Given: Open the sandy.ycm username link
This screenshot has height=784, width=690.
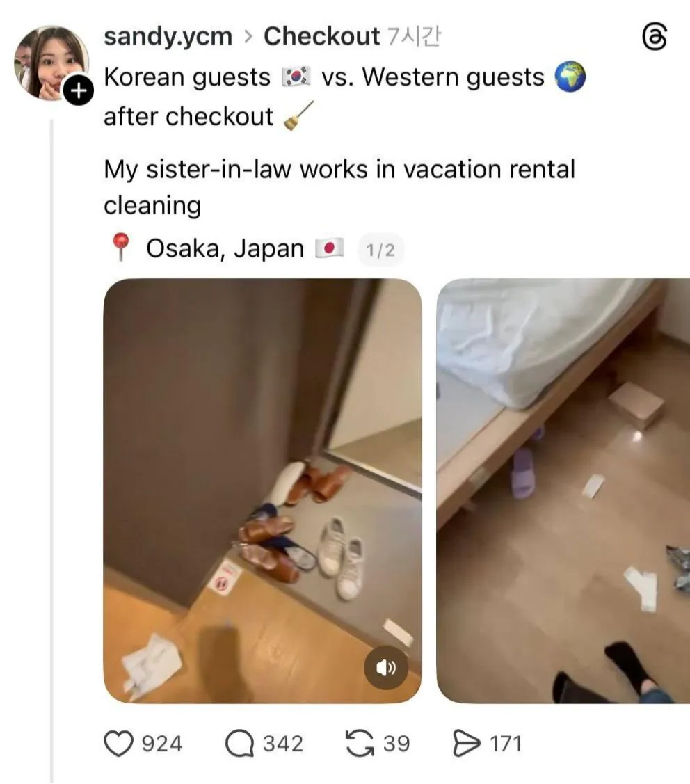Looking at the screenshot, I should (x=168, y=36).
